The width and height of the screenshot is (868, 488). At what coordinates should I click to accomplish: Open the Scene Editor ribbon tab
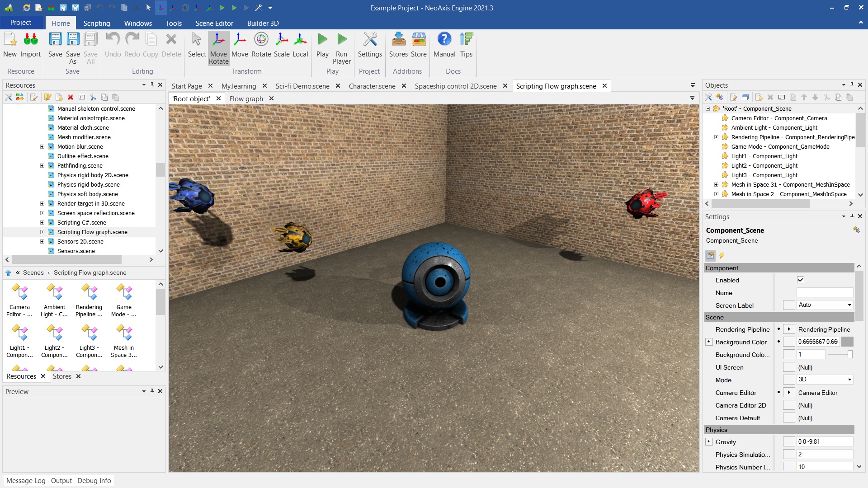point(214,23)
